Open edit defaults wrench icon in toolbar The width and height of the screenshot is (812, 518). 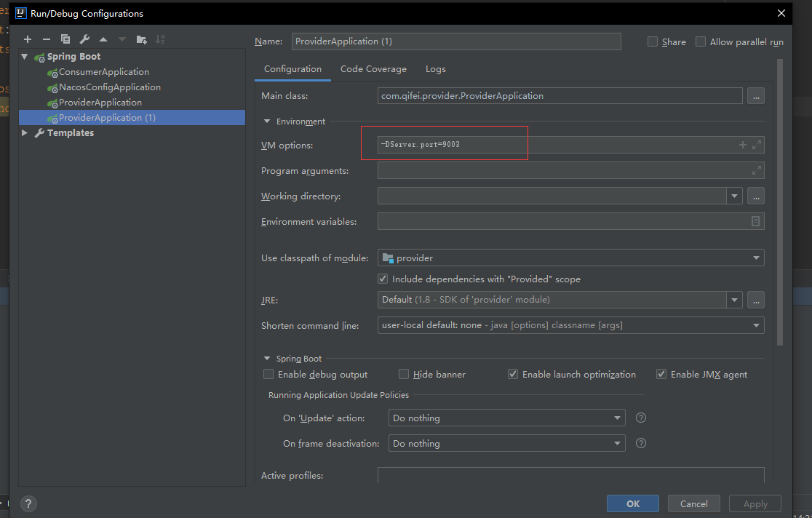coord(84,39)
